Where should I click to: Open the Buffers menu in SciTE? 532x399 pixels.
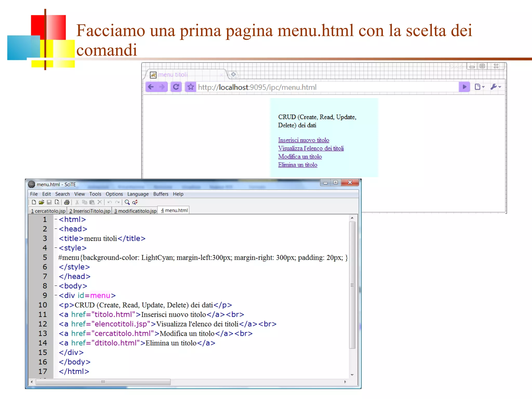pos(161,194)
